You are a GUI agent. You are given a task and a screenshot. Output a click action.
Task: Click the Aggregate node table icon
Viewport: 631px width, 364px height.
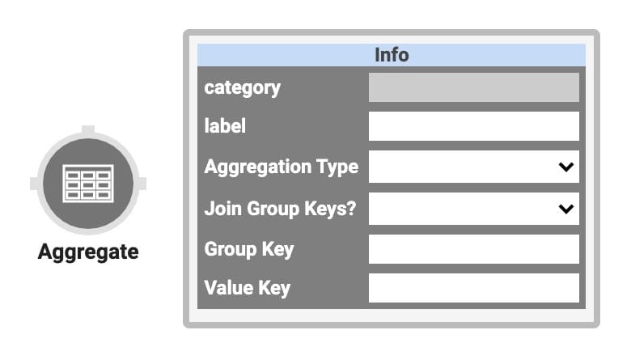pos(88,184)
